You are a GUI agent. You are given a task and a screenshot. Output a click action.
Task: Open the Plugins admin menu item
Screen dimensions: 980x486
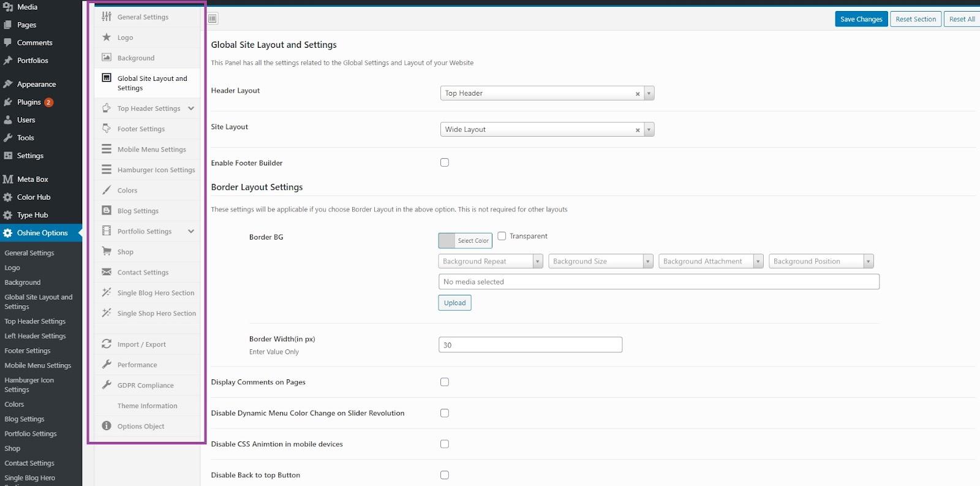[x=29, y=102]
